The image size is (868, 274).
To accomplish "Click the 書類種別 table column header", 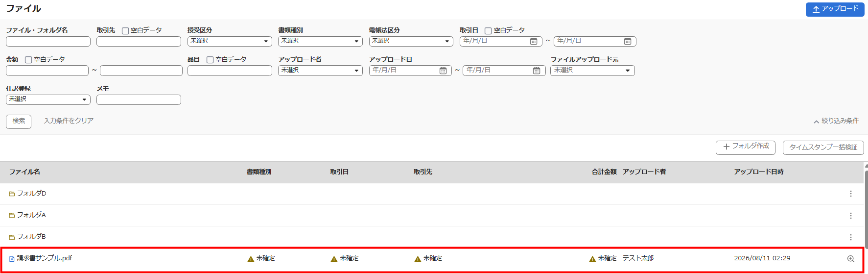I will pos(259,172).
